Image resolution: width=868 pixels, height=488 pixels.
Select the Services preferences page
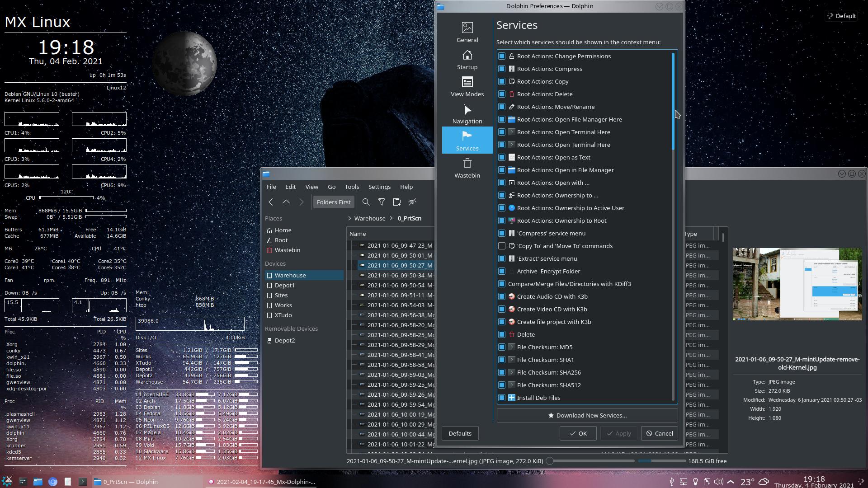pyautogui.click(x=467, y=141)
